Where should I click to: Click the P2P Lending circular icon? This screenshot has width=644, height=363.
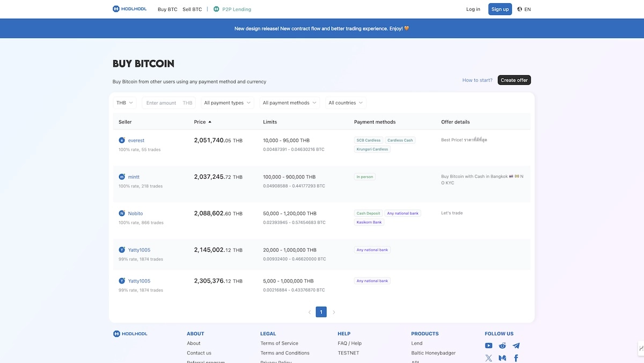click(x=216, y=9)
